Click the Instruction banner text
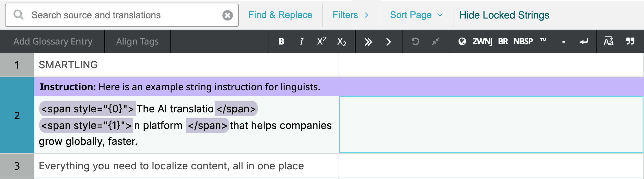 pyautogui.click(x=180, y=87)
